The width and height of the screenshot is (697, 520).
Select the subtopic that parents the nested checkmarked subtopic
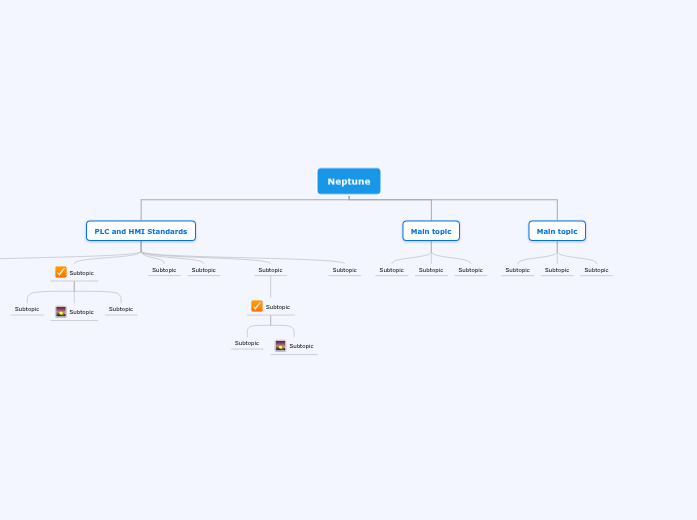(x=270, y=270)
